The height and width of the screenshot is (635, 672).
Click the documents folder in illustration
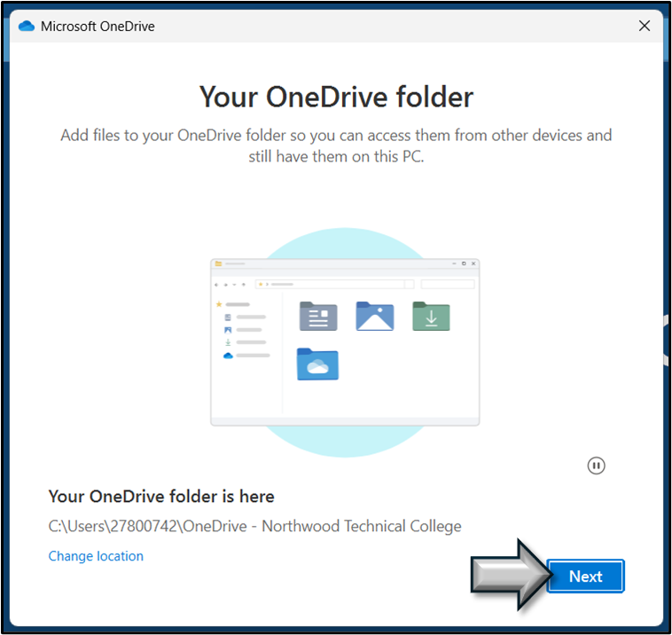[x=318, y=317]
